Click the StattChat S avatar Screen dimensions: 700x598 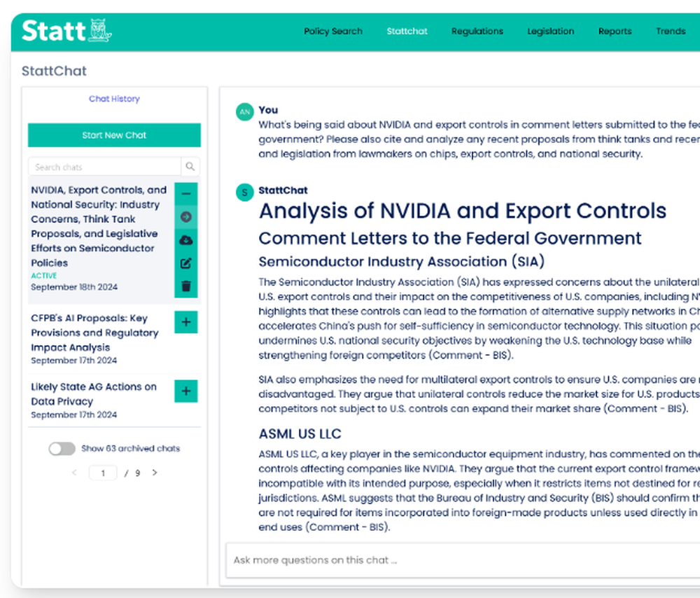tap(244, 193)
